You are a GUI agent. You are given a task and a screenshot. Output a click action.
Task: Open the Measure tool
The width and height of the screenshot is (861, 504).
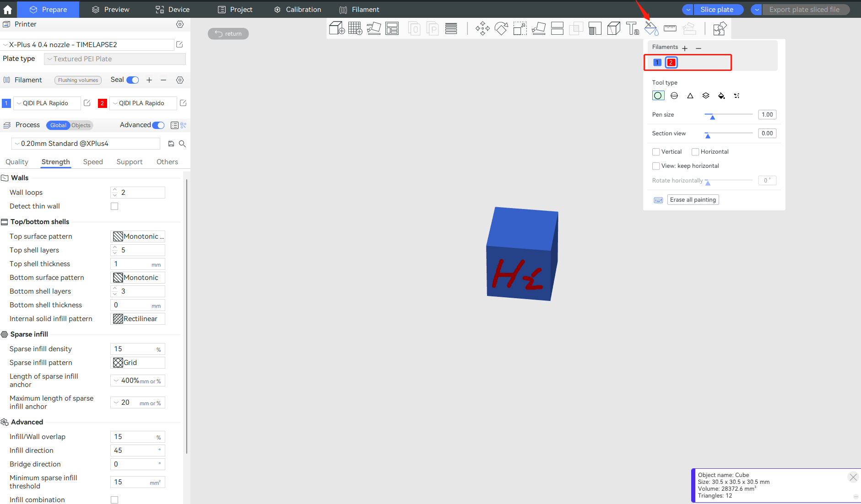tap(670, 28)
